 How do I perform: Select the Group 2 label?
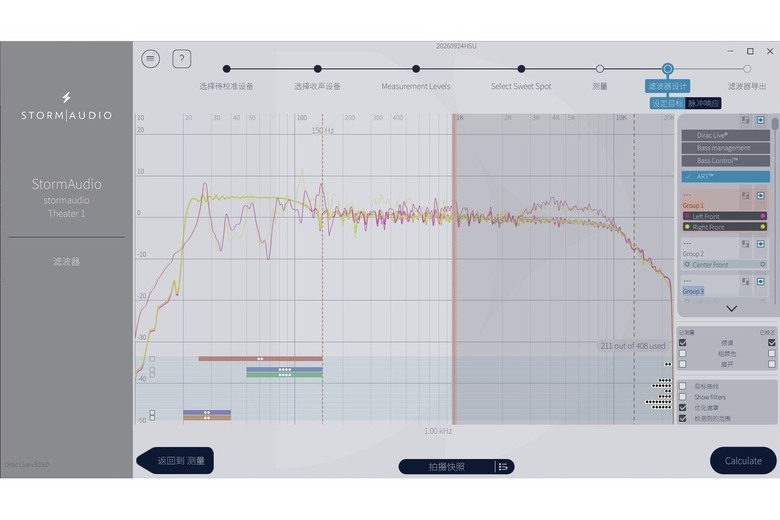(x=693, y=253)
